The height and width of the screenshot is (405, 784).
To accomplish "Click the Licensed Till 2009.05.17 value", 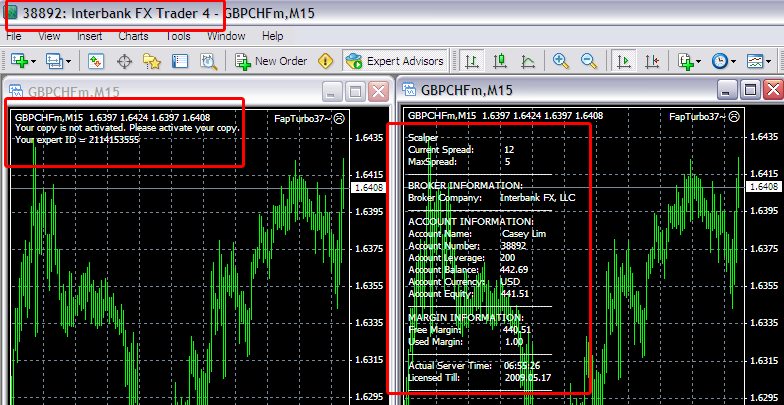I will (528, 378).
